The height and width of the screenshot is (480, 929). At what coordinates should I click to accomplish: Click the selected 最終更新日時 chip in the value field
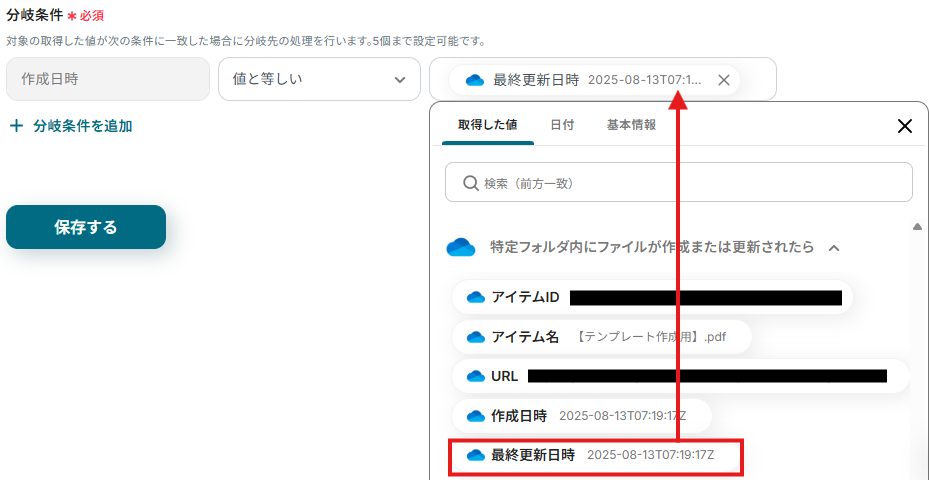594,80
